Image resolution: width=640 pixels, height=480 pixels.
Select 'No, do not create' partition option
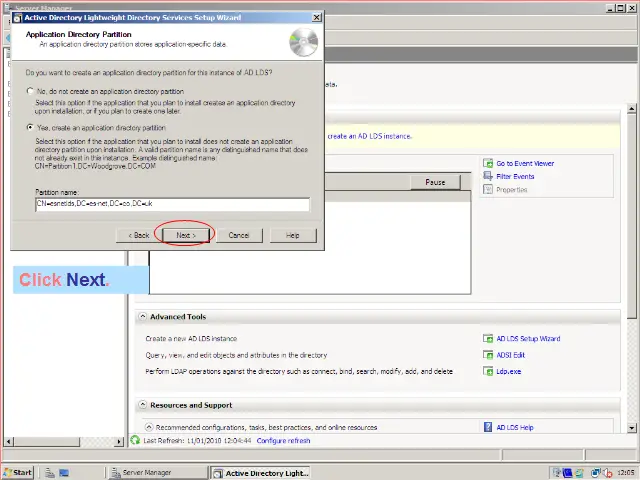tap(30, 91)
